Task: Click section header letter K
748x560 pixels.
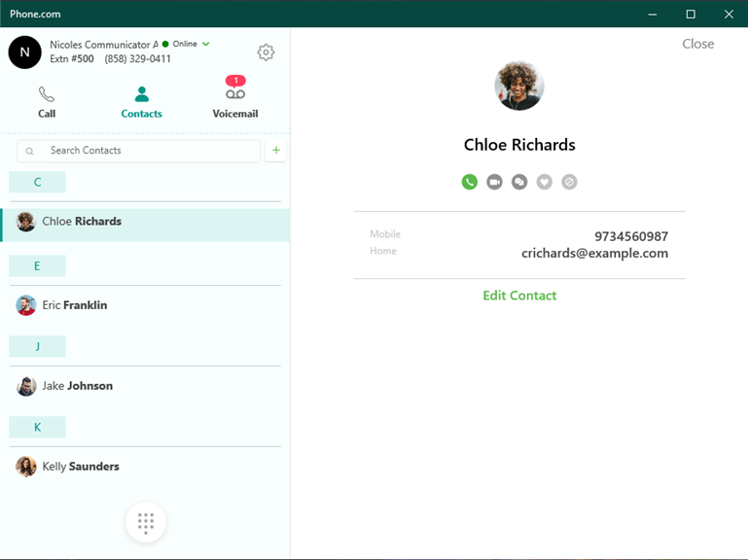Action: [37, 428]
